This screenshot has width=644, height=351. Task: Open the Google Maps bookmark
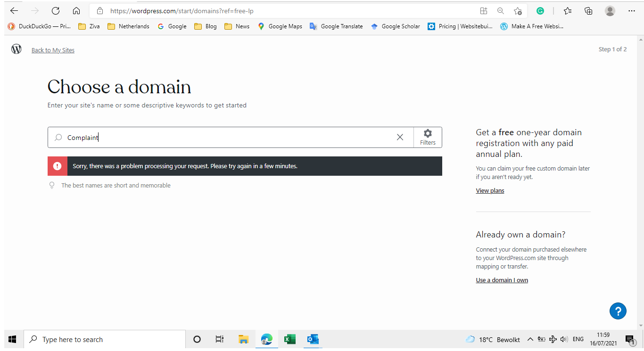280,26
